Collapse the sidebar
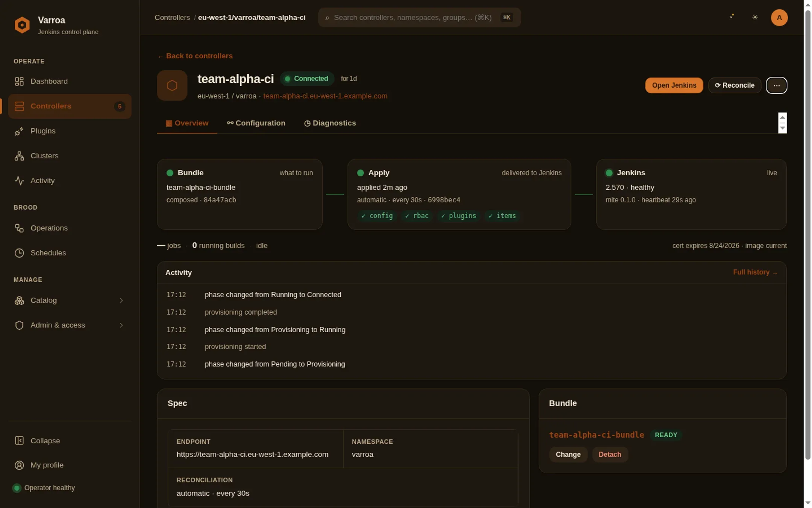812x508 pixels. [70, 441]
